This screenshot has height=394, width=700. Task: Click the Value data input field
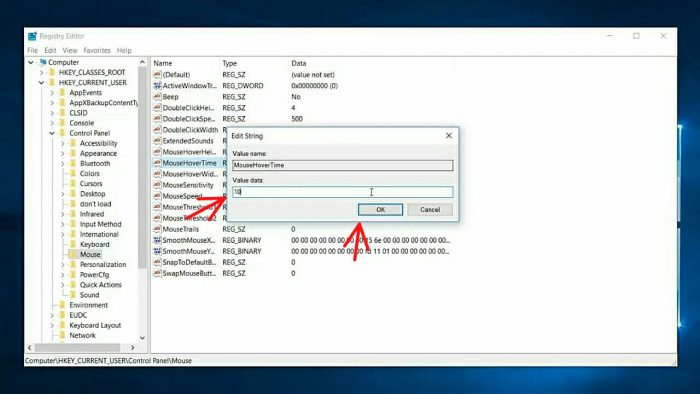[x=342, y=192]
